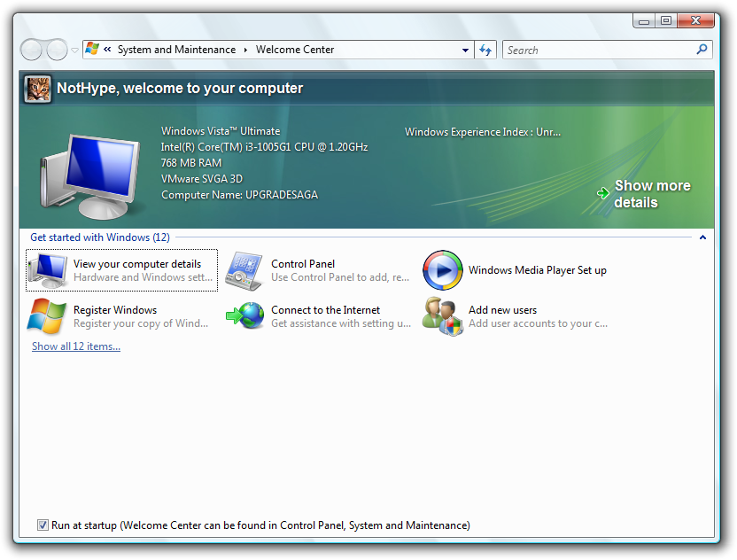The image size is (737, 560).
Task: Click the refresh icon beside address bar
Action: point(485,51)
